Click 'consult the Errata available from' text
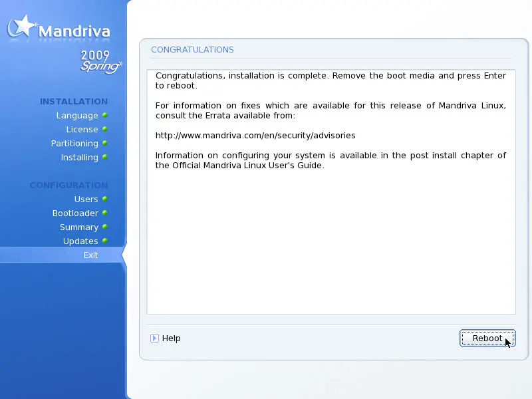This screenshot has height=399, width=532. (225, 116)
